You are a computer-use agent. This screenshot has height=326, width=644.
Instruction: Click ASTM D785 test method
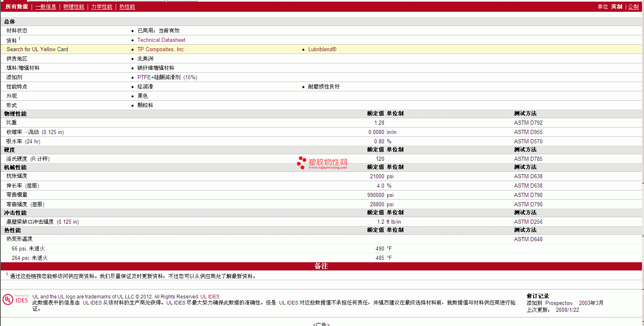click(528, 159)
